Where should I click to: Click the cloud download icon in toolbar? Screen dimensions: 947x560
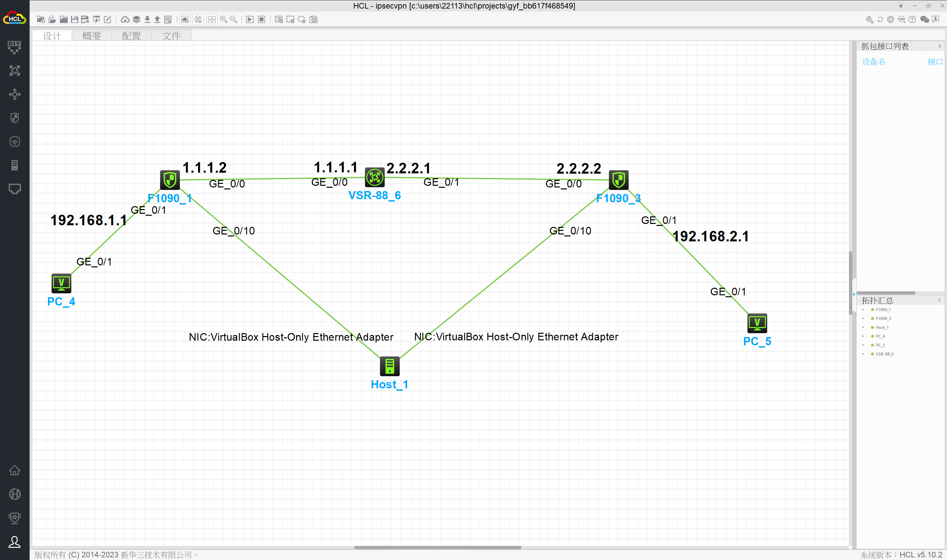tap(125, 20)
